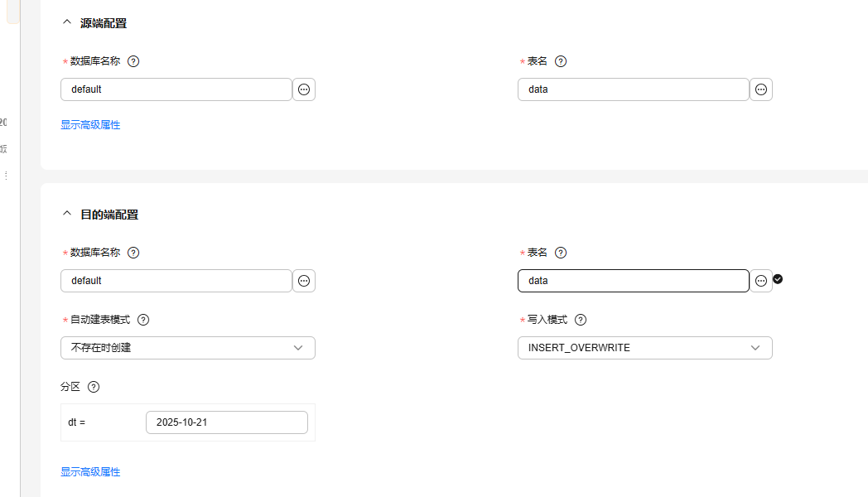Viewport: 868px width, 497px height.
Task: Open the INSERT_OVERWRITE write mode dropdown
Action: tap(644, 348)
